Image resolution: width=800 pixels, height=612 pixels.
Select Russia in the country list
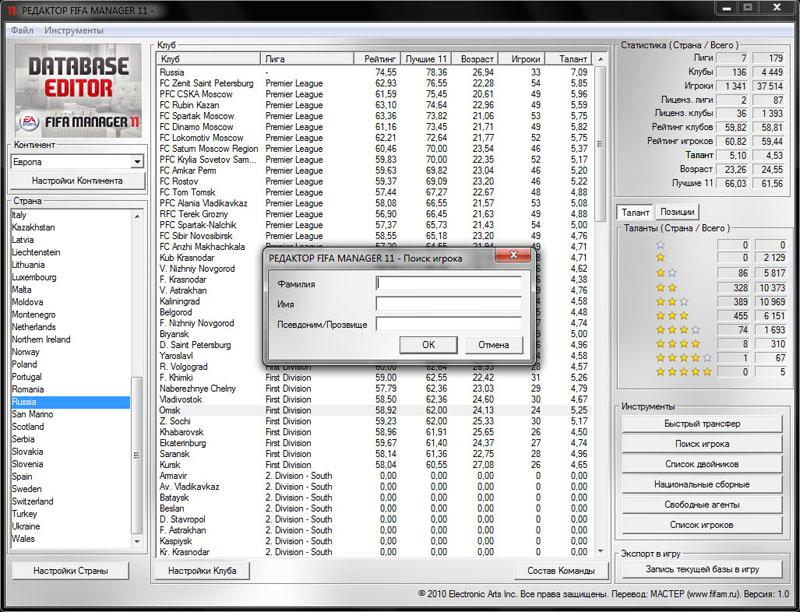point(70,402)
